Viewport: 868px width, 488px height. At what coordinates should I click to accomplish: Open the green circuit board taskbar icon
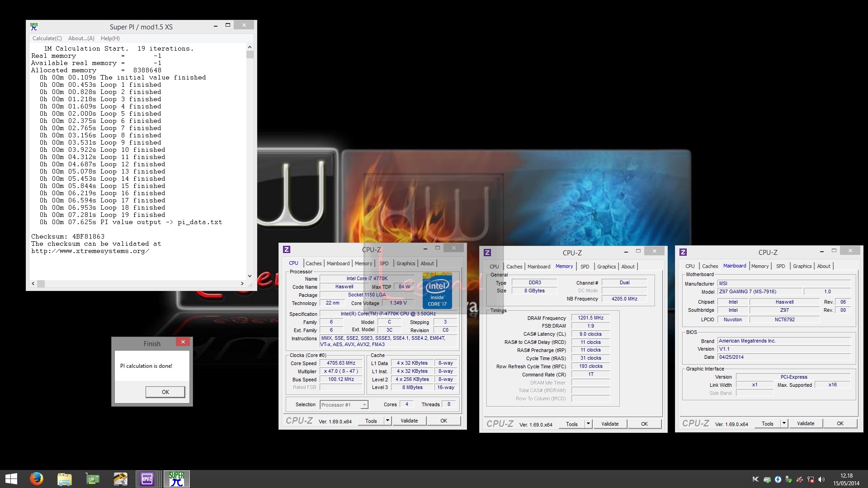[93, 479]
